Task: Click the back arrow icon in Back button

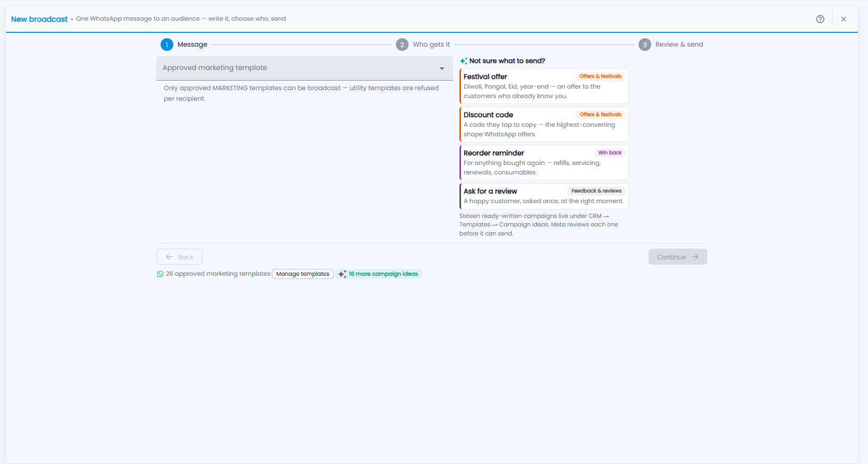Action: [x=169, y=257]
